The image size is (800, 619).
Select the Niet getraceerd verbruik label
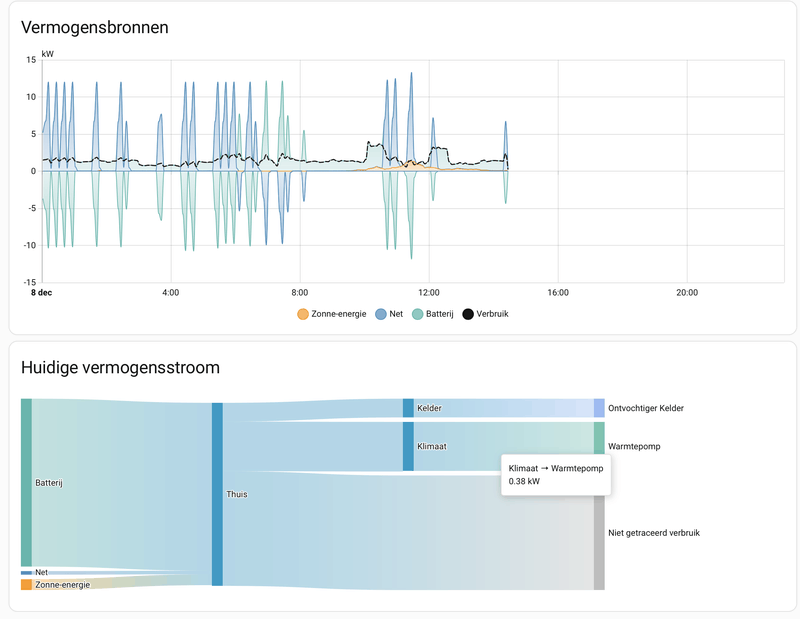pos(654,533)
